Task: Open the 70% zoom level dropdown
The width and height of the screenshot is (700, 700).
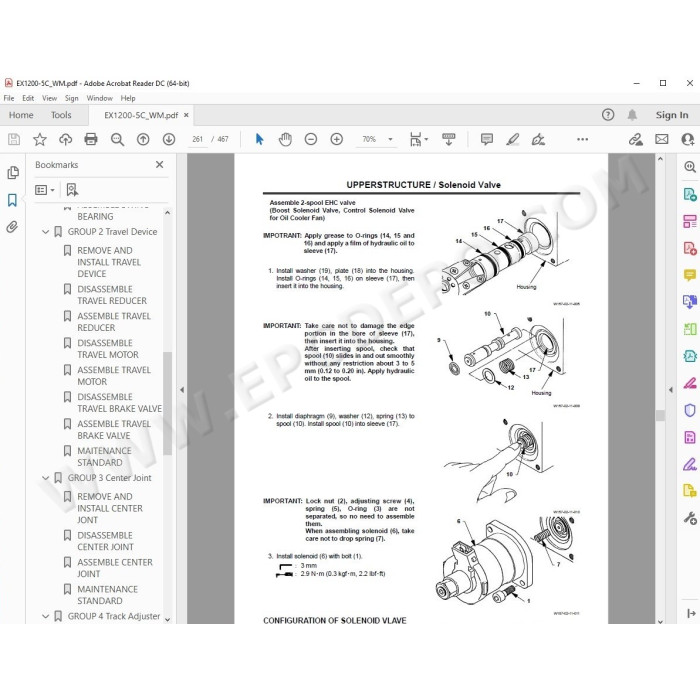Action: pyautogui.click(x=390, y=140)
